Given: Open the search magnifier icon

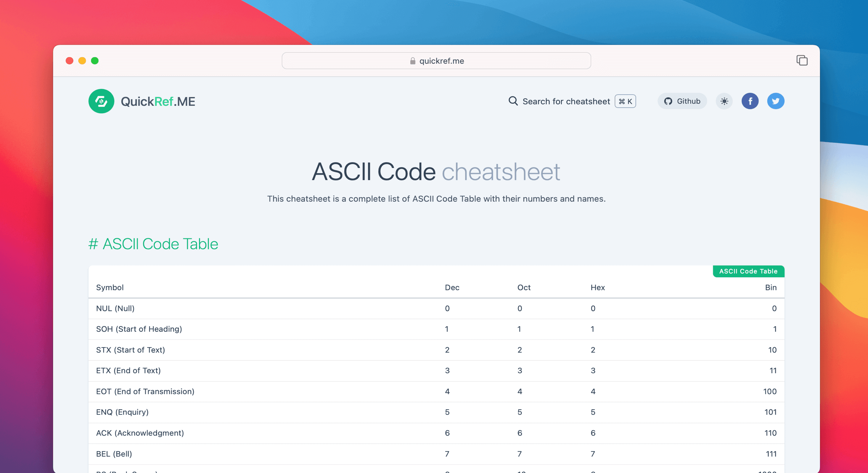Looking at the screenshot, I should (x=513, y=101).
